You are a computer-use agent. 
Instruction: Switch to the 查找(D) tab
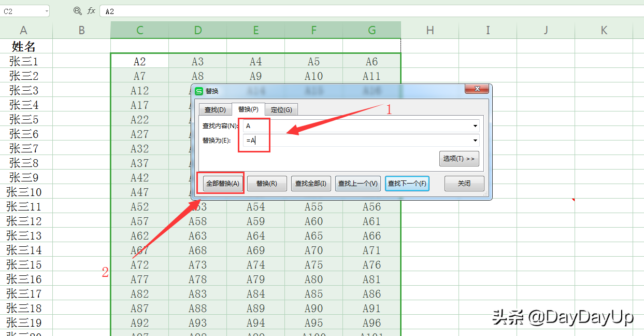pos(214,109)
